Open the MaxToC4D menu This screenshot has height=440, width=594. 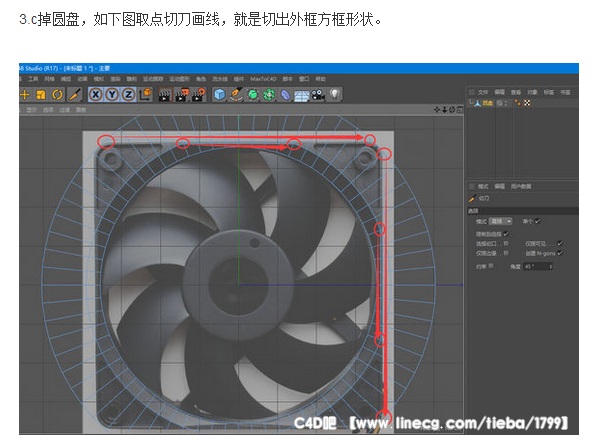click(x=264, y=79)
